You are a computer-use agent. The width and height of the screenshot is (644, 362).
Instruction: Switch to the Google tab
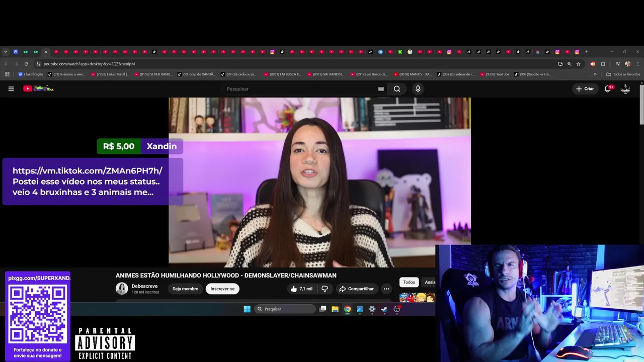(410, 52)
